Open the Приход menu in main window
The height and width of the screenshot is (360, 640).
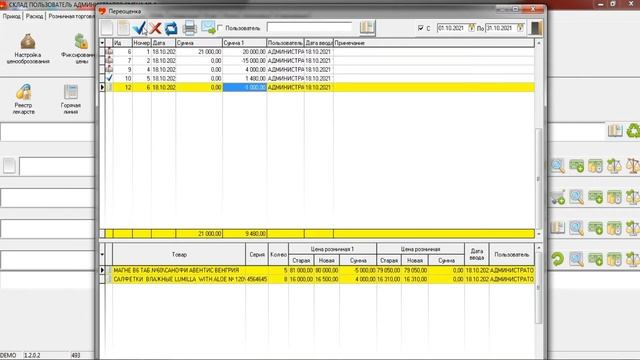click(11, 16)
